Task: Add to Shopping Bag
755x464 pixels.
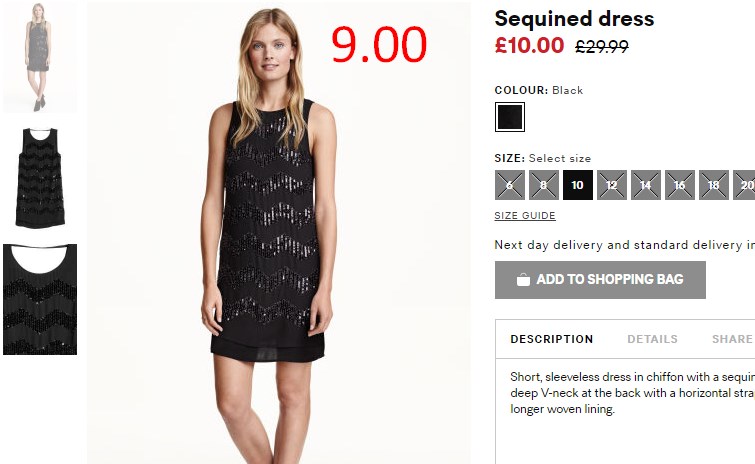Action: click(600, 280)
